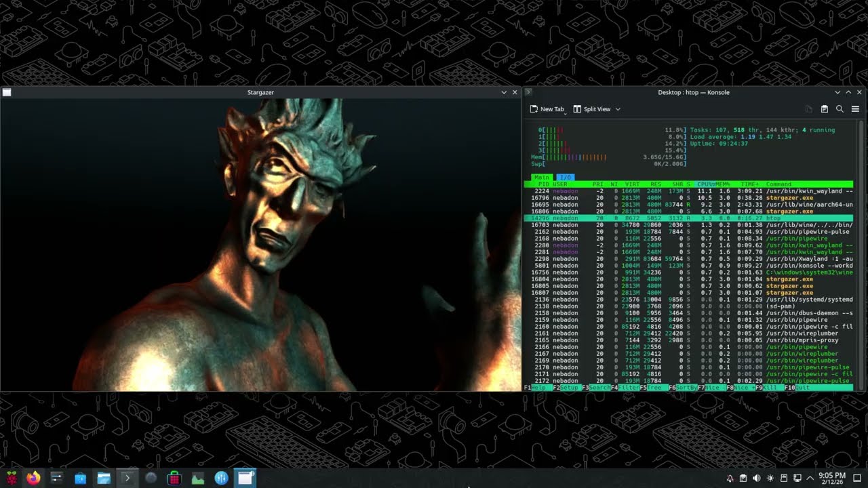This screenshot has width=868, height=488.
Task: Open the Discover software store taskbar icon
Action: tap(80, 478)
